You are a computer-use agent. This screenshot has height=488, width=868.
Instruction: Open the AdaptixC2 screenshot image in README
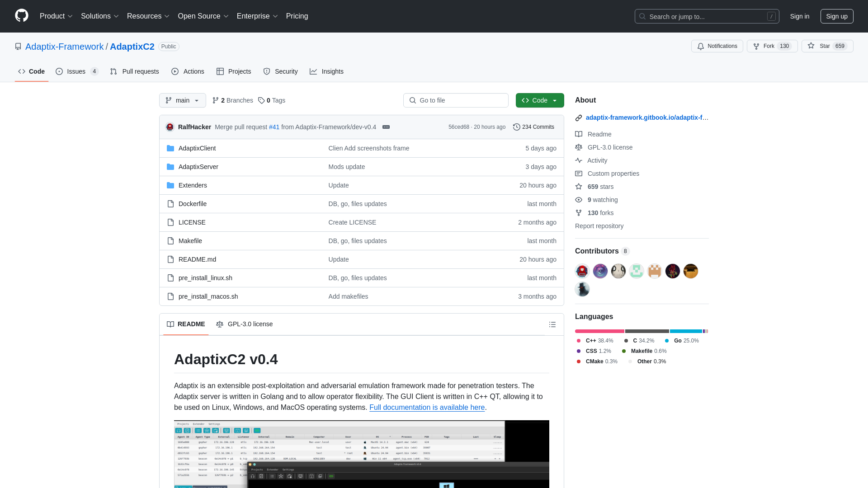click(x=362, y=454)
